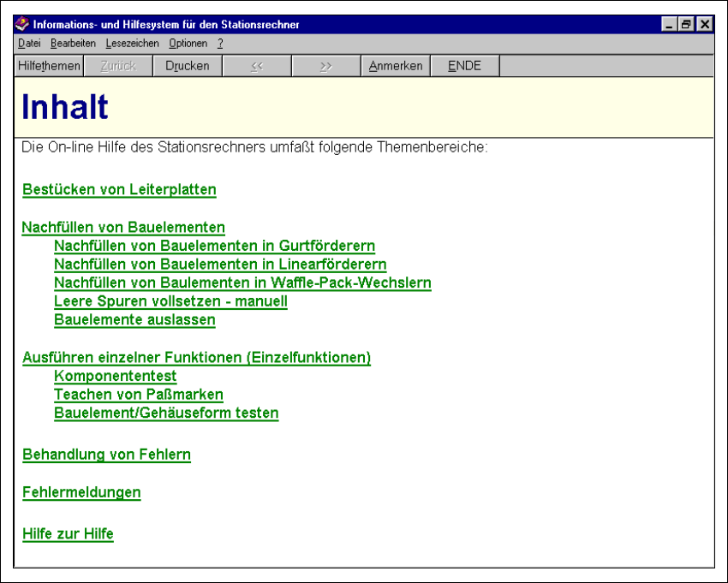Open Nachfüllen von Bauelementen in Gurtförderern
This screenshot has width=728, height=583.
click(214, 246)
